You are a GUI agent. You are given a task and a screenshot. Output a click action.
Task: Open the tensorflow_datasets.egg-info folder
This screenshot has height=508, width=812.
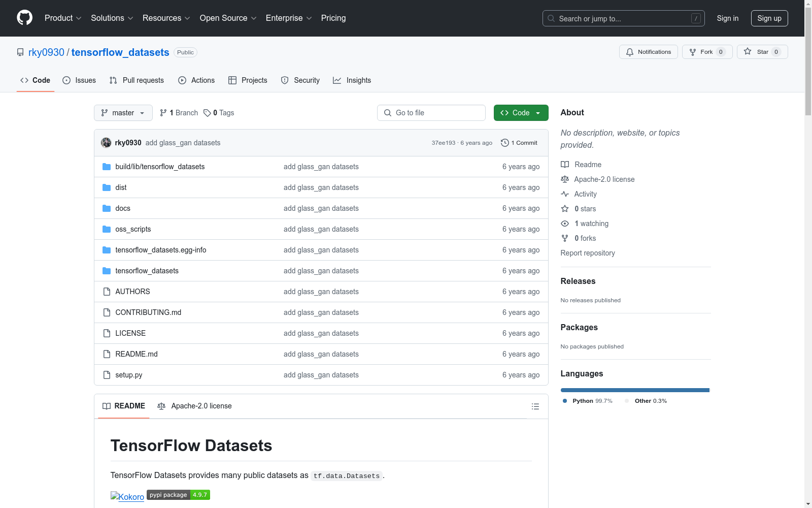(x=161, y=250)
